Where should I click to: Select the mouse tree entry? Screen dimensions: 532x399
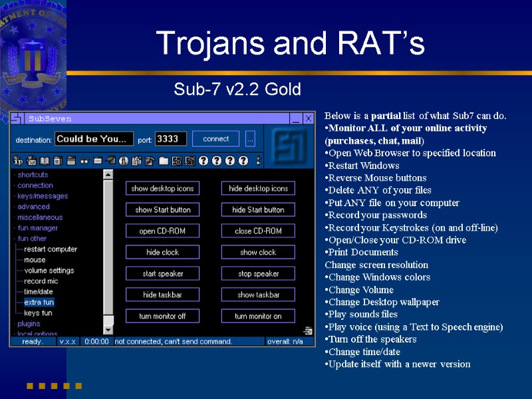click(35, 260)
